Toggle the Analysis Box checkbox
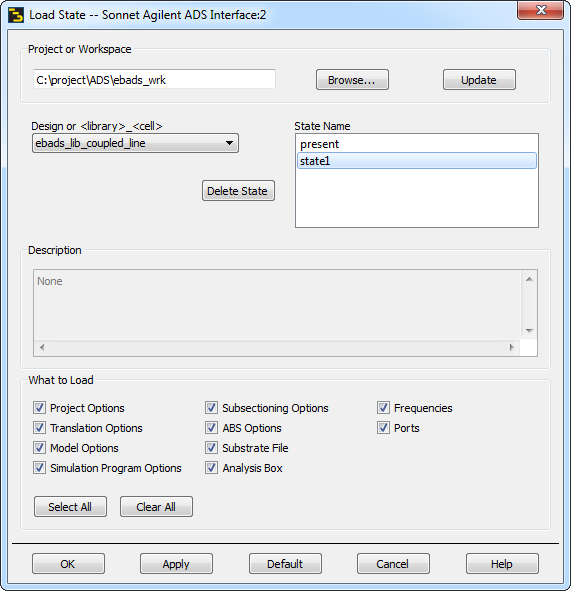 pyautogui.click(x=211, y=468)
